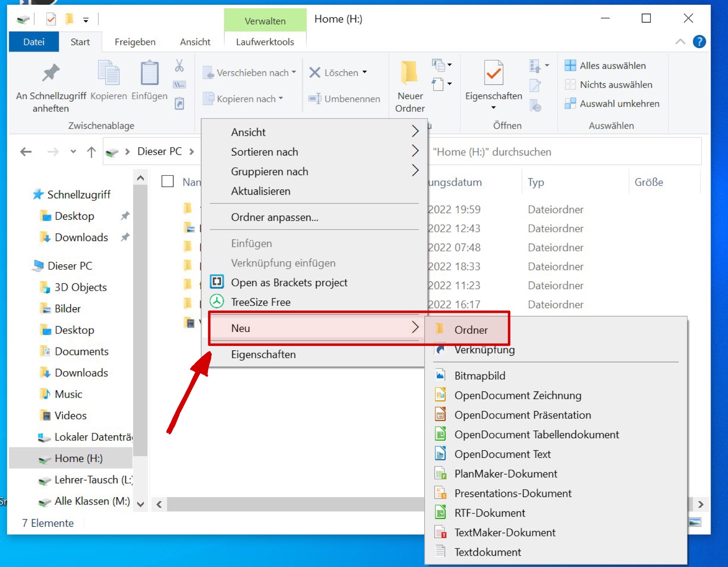Open Lehrer-Tausch (L:) drive in sidebar

point(93,480)
